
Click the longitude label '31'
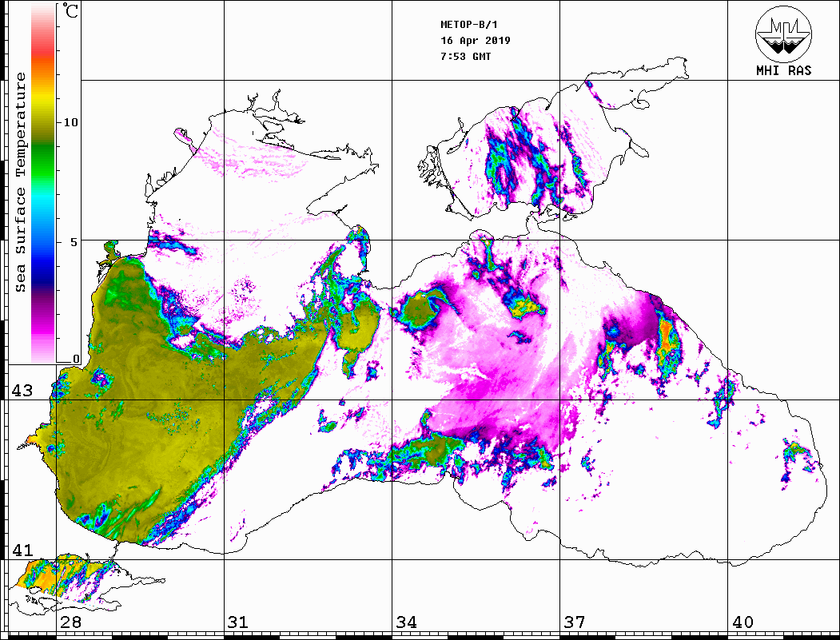click(238, 622)
